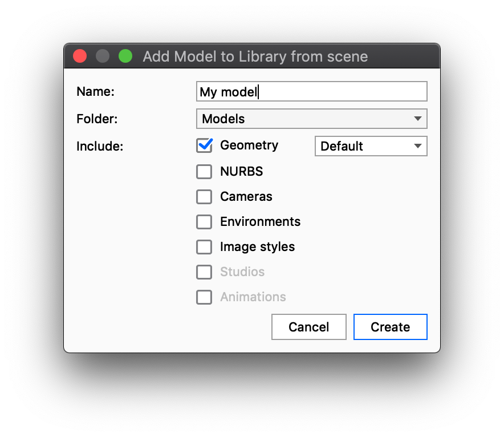Check the Image styles option
This screenshot has height=437, width=504.
pyautogui.click(x=204, y=246)
